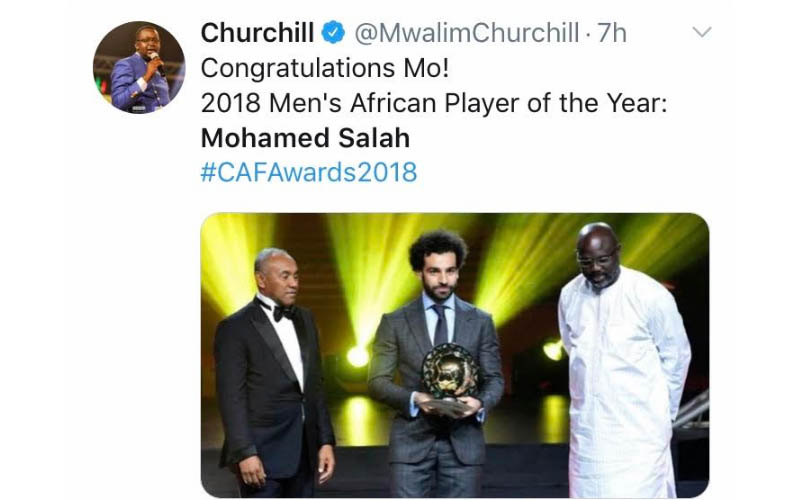The image size is (800, 500).
Task: Open the #CAFAwards2018 hashtag
Action: pyautogui.click(x=309, y=172)
